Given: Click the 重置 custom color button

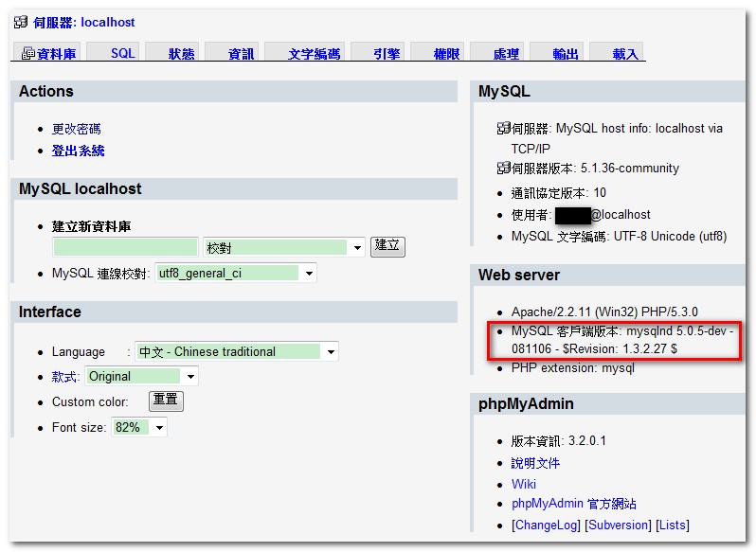Looking at the screenshot, I should tap(166, 401).
